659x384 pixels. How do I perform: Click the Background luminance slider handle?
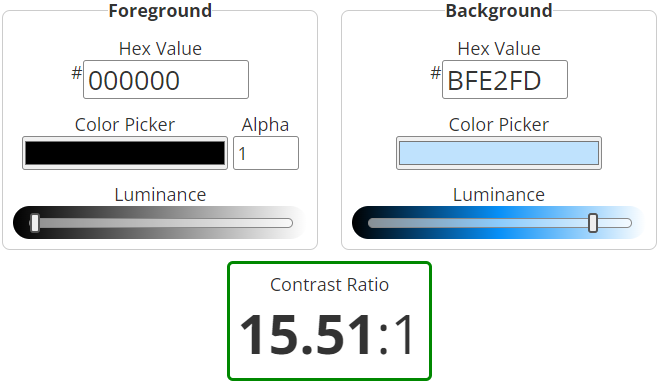[x=593, y=223]
